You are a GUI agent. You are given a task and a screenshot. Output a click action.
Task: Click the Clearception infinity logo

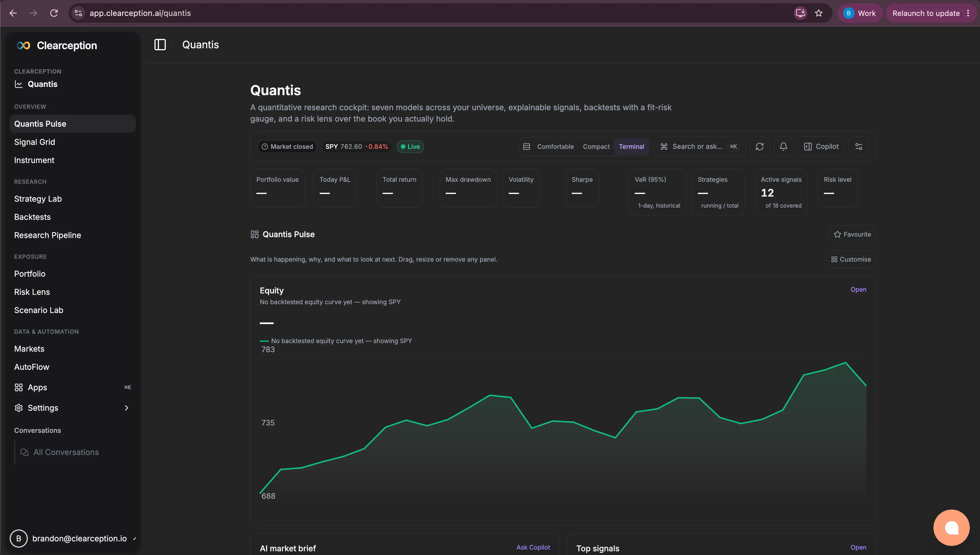point(24,45)
